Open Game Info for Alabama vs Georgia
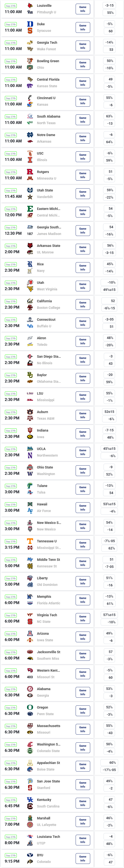Viewport: 124px width, 868px height. click(83, 692)
